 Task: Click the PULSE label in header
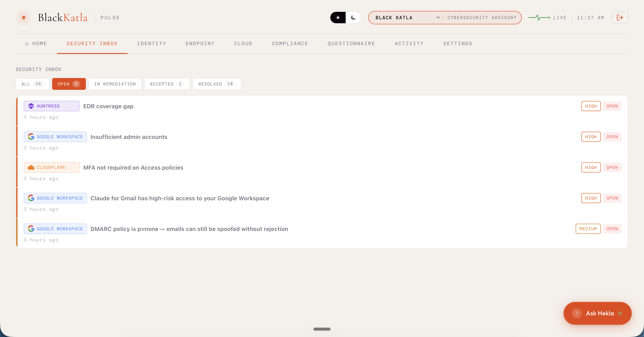pyautogui.click(x=110, y=18)
